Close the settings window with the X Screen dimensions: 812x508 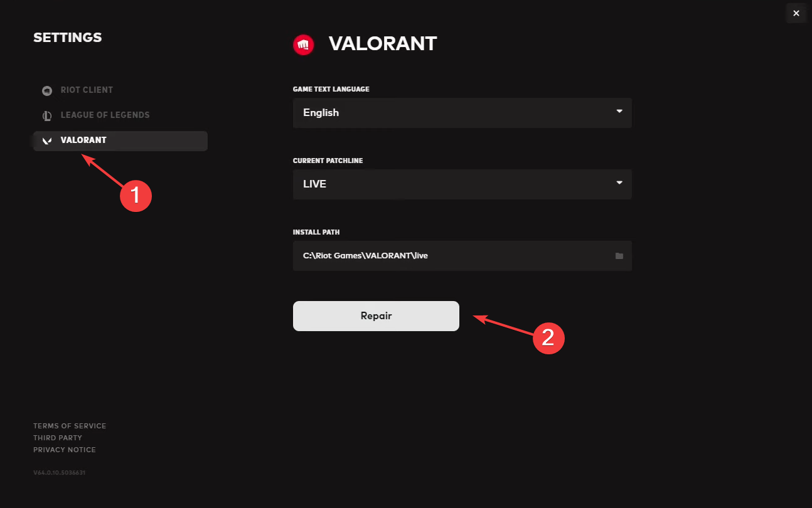point(796,13)
